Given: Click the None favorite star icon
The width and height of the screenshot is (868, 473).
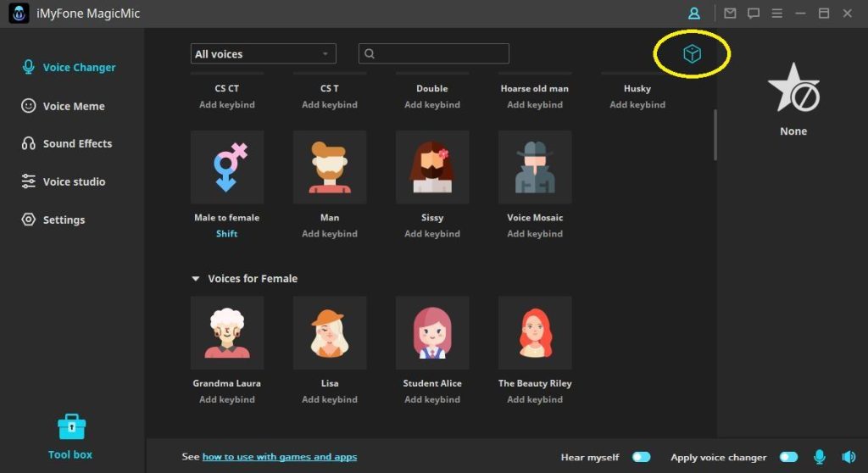Looking at the screenshot, I should click(x=793, y=87).
